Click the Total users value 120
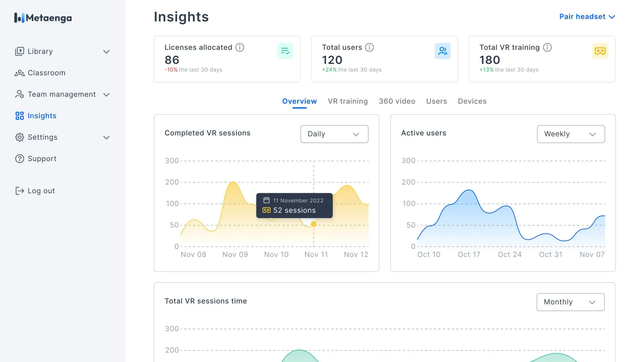 (332, 60)
